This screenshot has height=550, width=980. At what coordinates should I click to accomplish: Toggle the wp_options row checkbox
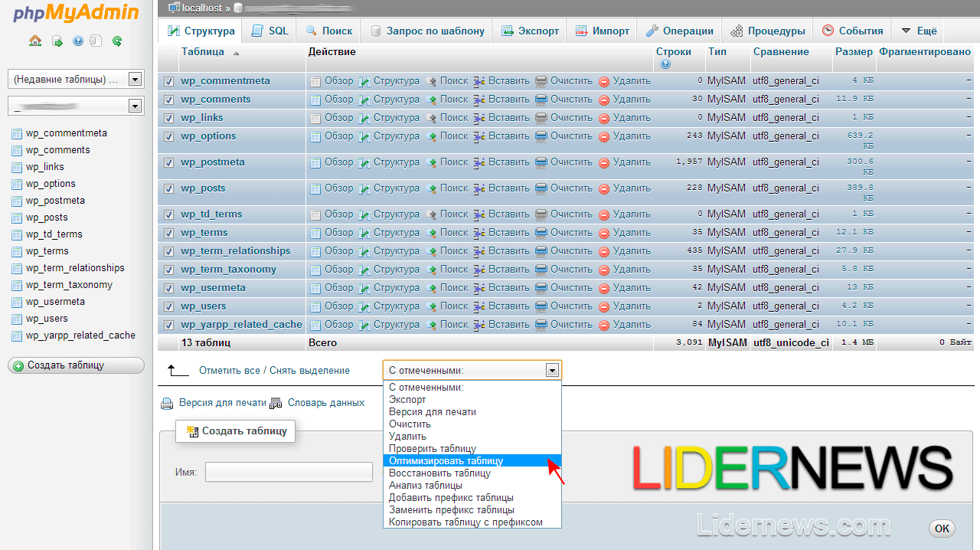168,136
